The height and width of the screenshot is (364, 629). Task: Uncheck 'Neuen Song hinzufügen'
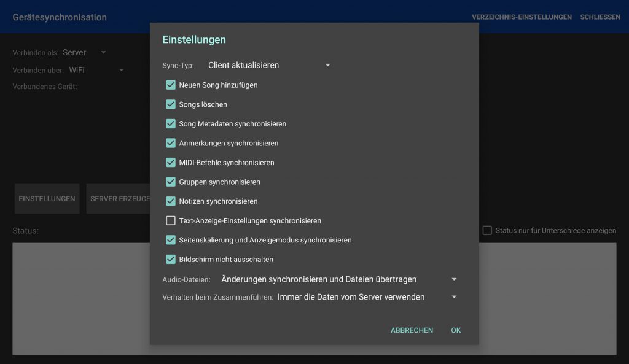click(170, 85)
